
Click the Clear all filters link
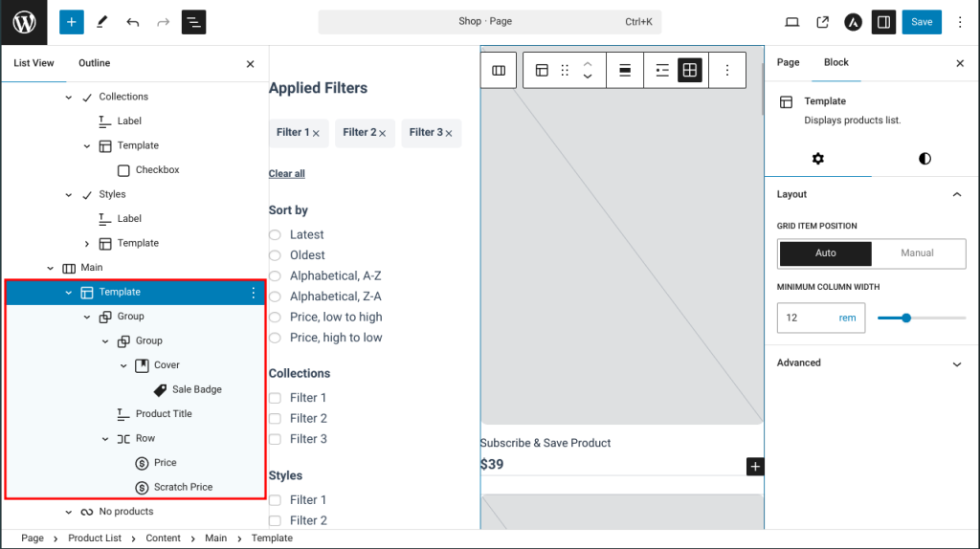(286, 173)
